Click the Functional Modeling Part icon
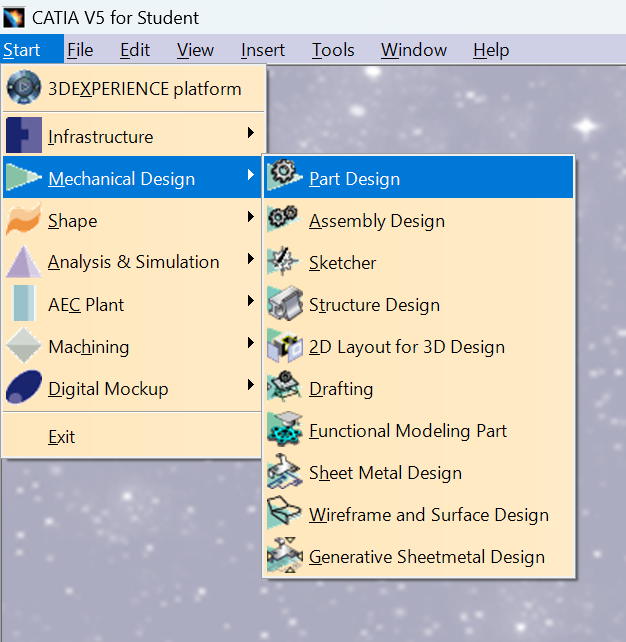The image size is (626, 642). pyautogui.click(x=285, y=429)
